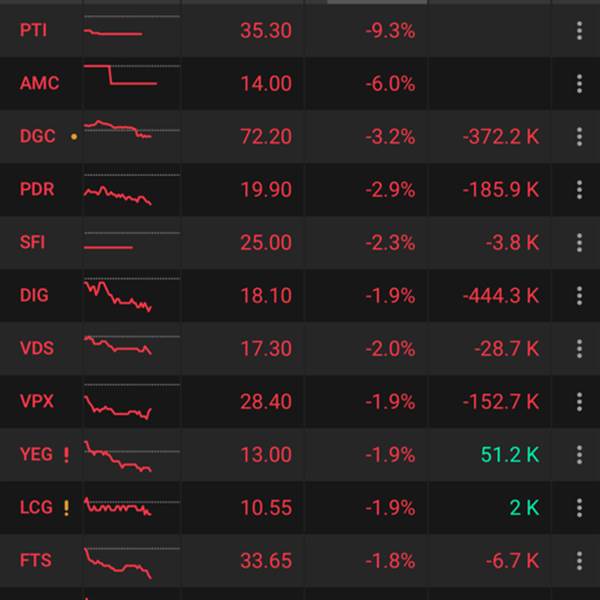Click the red warning icon beside YEG
Screen dimensions: 600x600
[x=66, y=455]
